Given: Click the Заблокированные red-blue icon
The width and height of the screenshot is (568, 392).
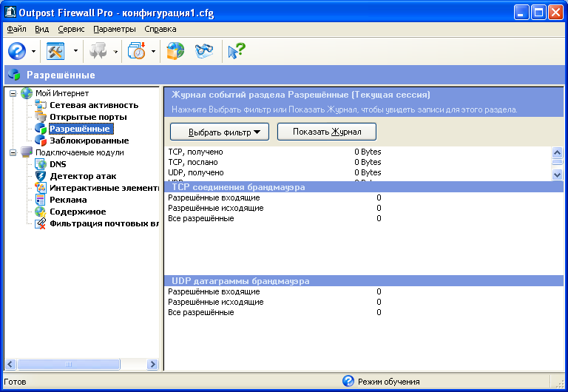Looking at the screenshot, I should tap(40, 141).
